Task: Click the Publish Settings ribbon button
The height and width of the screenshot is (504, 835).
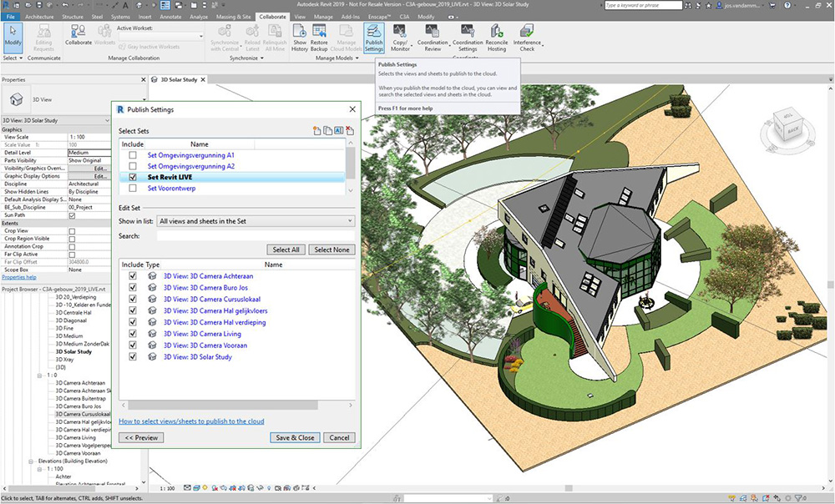Action: [374, 38]
